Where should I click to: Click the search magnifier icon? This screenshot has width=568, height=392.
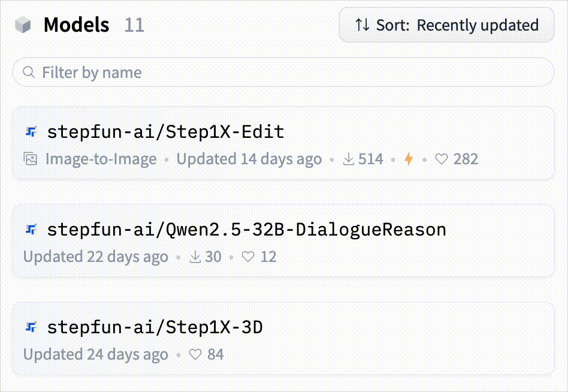(28, 73)
